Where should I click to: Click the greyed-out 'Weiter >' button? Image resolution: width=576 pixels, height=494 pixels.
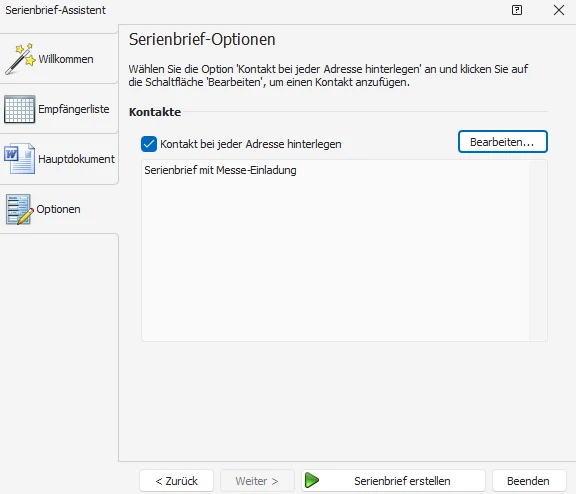click(257, 481)
